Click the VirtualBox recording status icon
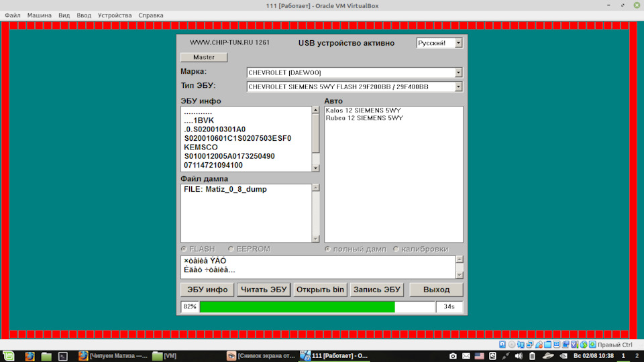 click(x=566, y=345)
